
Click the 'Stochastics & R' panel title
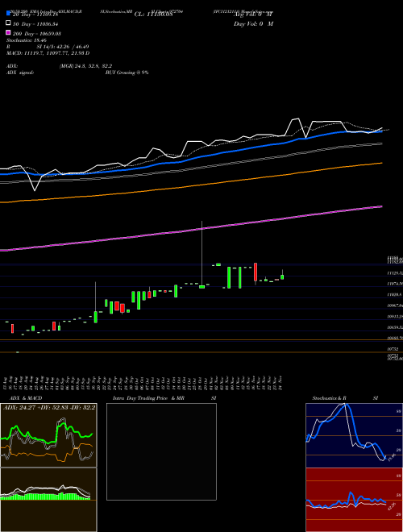click(x=330, y=398)
